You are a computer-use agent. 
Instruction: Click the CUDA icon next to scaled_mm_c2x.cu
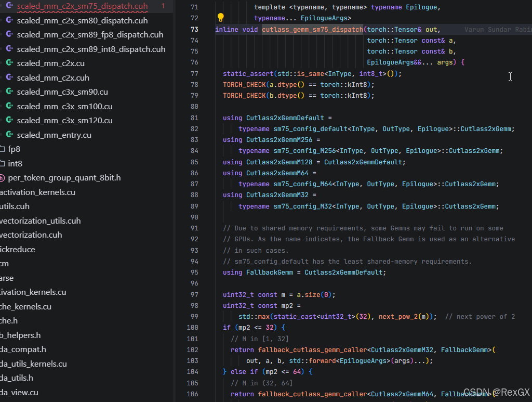10,63
